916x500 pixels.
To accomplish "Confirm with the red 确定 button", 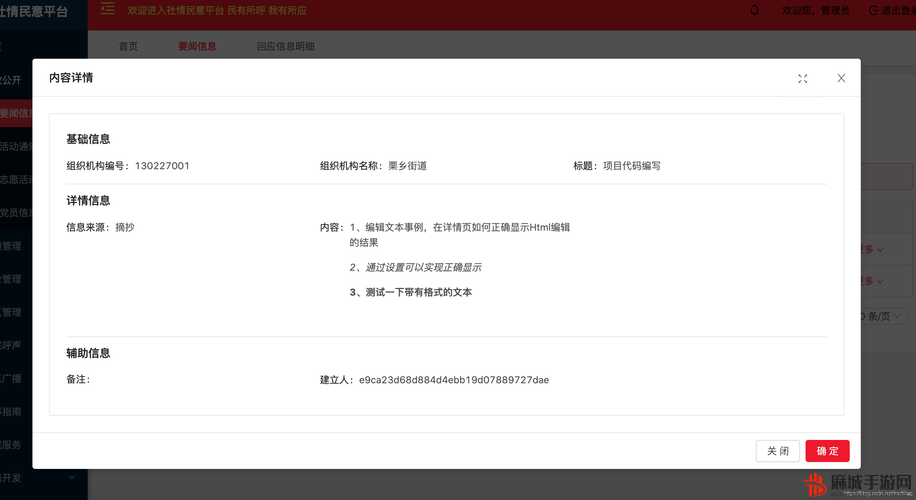I will pos(827,451).
